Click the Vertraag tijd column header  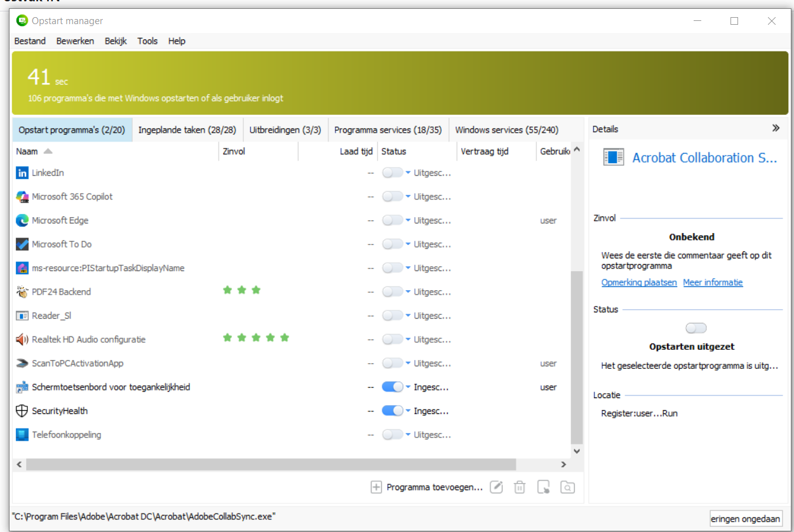tap(496, 151)
